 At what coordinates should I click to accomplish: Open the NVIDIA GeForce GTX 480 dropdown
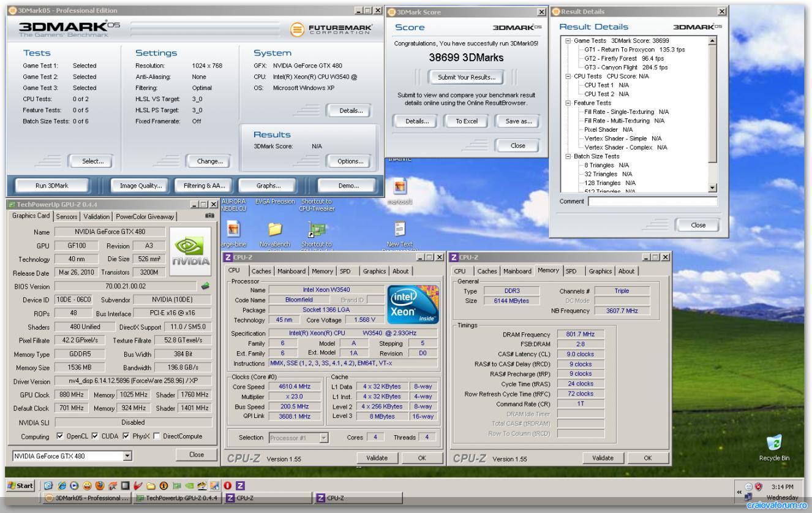click(x=127, y=456)
